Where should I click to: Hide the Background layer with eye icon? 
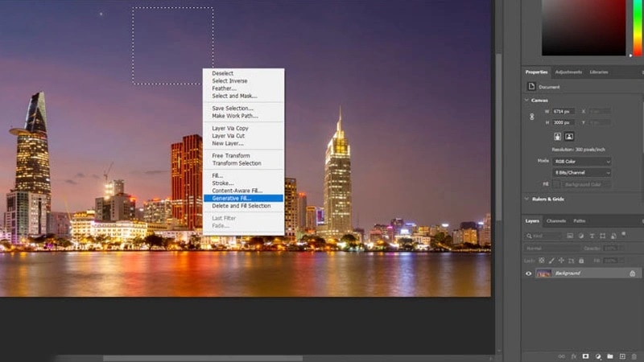[x=529, y=274]
